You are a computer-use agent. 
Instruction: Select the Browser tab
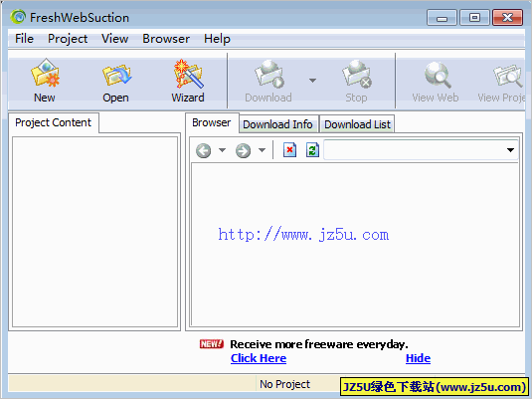[x=212, y=122]
